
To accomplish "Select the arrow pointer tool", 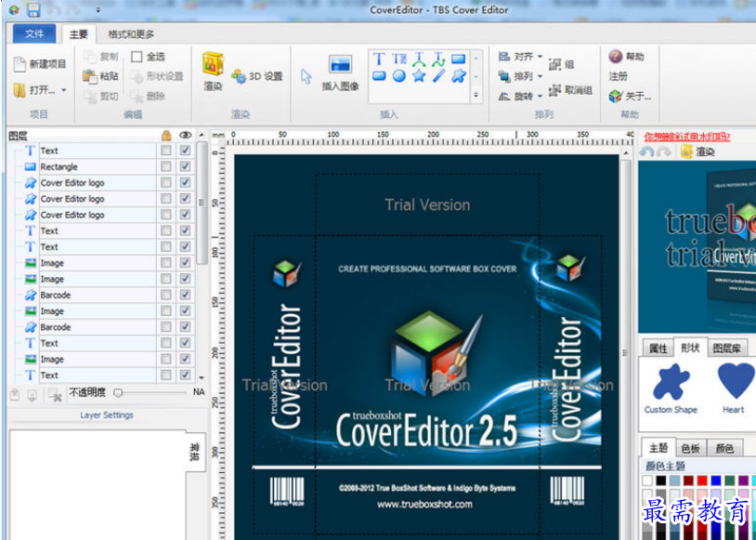I will (x=306, y=76).
